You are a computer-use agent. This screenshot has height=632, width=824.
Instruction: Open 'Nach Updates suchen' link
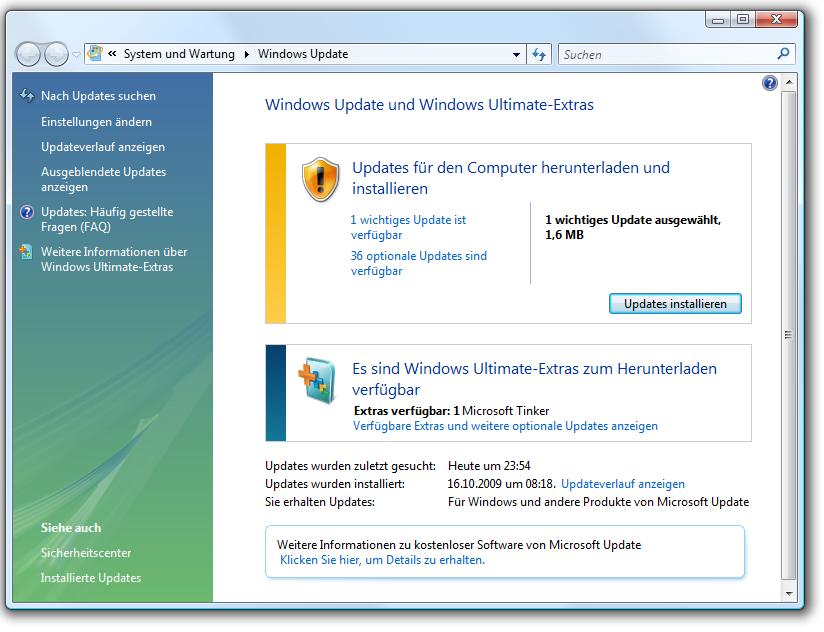98,96
